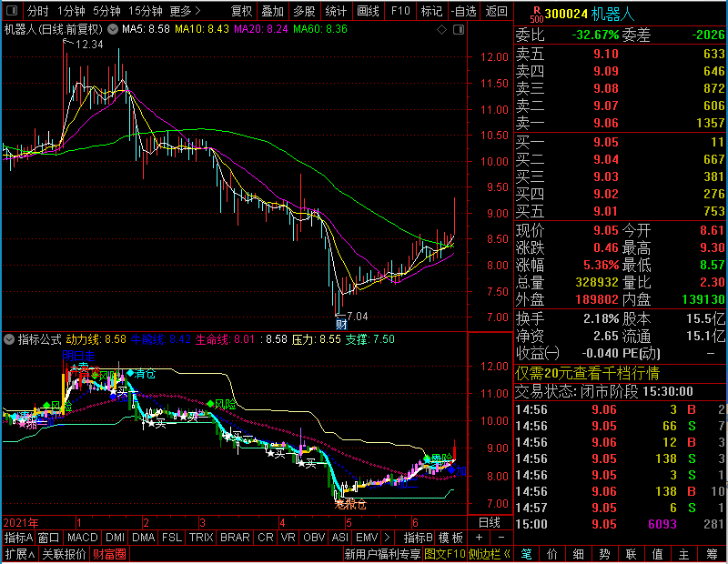The width and height of the screenshot is (728, 564).
Task: Open F10 company info
Action: click(x=400, y=11)
